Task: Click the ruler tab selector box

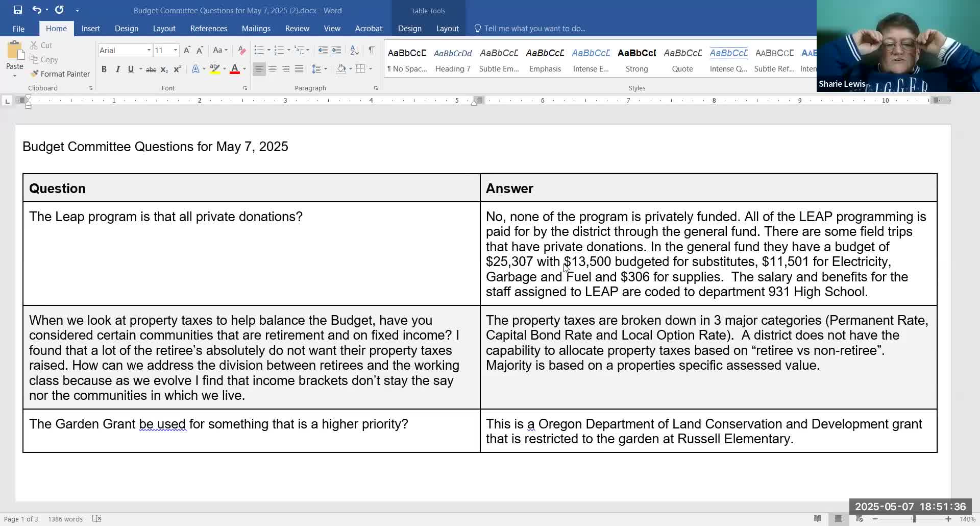Action: click(7, 101)
